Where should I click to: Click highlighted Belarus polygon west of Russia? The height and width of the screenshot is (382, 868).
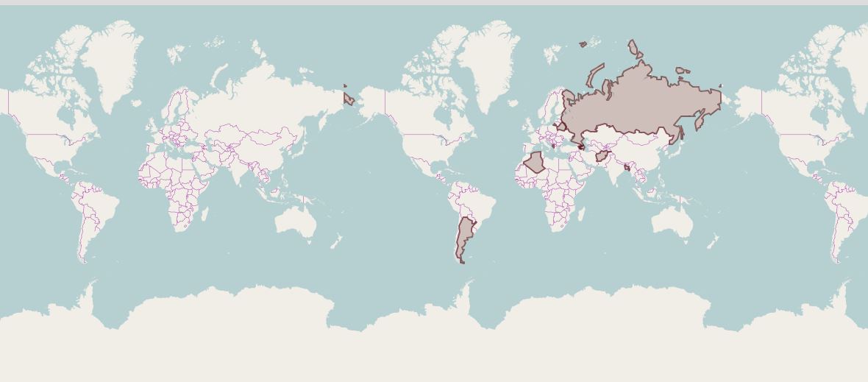coord(561,126)
